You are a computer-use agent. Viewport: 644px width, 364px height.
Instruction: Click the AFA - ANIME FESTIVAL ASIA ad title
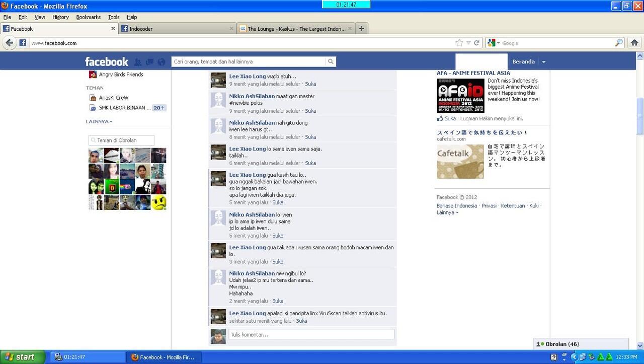(x=473, y=73)
